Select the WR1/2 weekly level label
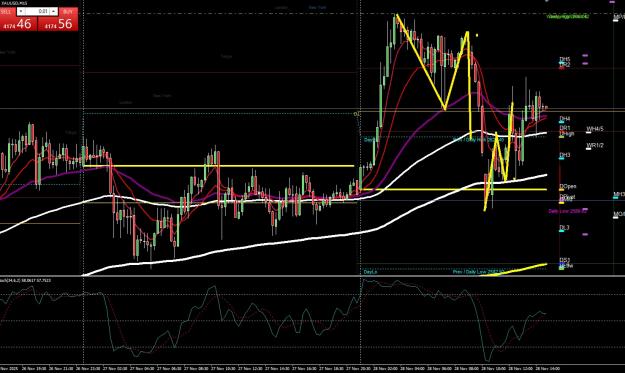The image size is (625, 373). [x=595, y=145]
